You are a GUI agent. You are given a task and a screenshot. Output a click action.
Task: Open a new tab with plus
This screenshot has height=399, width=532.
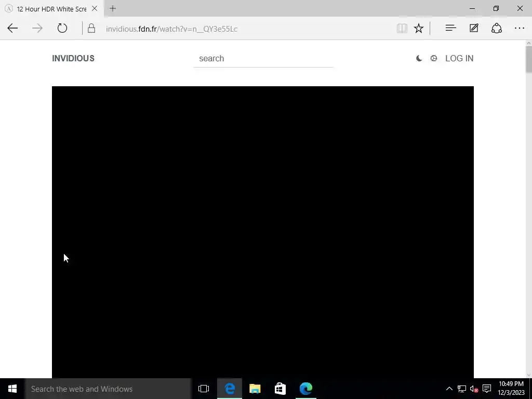click(113, 8)
